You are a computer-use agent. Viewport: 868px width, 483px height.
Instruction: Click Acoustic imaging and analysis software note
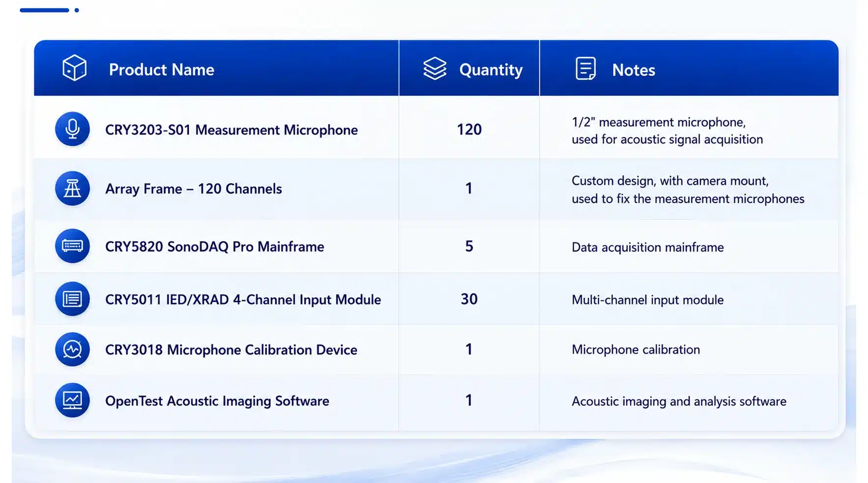coord(679,402)
